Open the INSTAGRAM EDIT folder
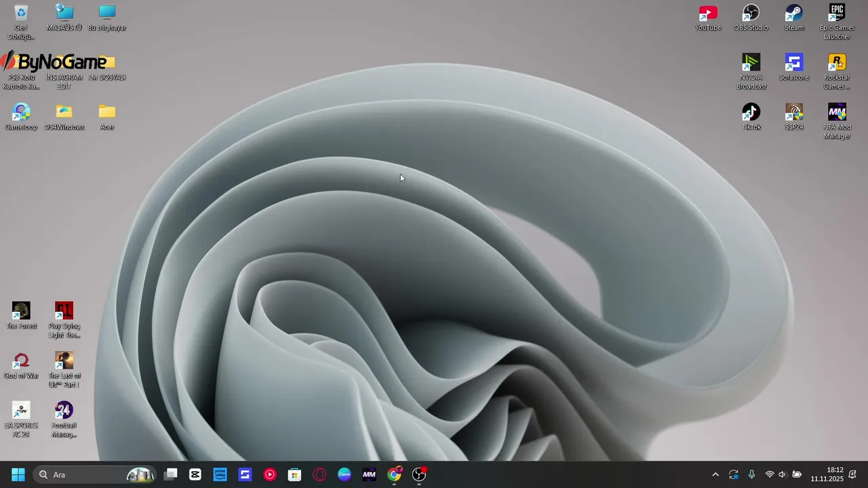 coord(64,71)
